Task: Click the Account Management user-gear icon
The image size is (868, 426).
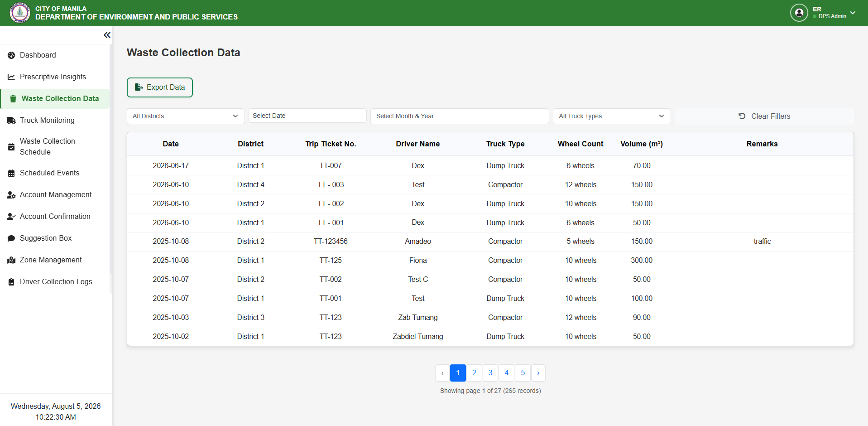Action: coord(11,195)
